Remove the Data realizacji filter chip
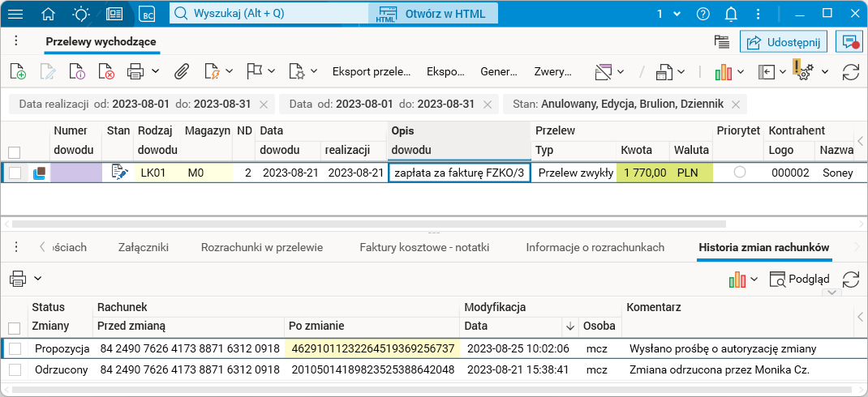868x397 pixels. pyautogui.click(x=264, y=104)
